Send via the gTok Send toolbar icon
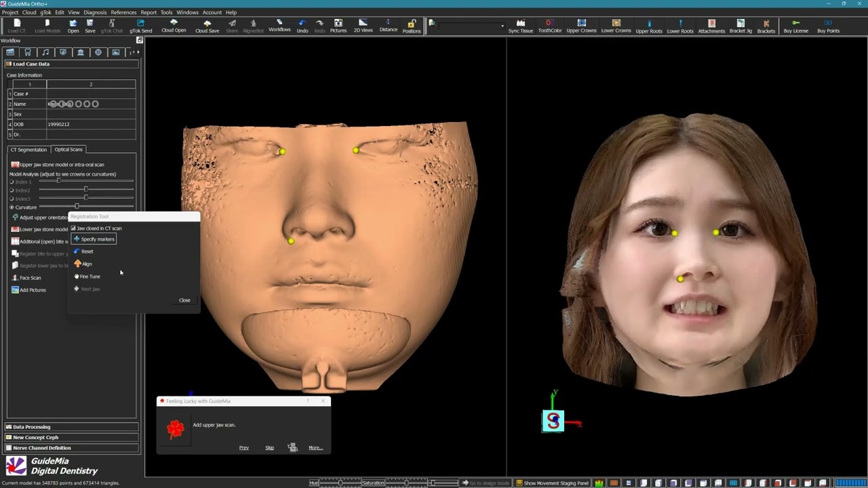This screenshot has width=868, height=488. 141,26
